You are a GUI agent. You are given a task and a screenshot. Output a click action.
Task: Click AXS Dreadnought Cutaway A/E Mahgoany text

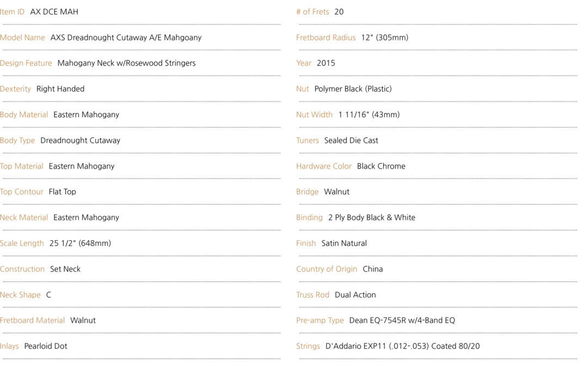pyautogui.click(x=126, y=38)
